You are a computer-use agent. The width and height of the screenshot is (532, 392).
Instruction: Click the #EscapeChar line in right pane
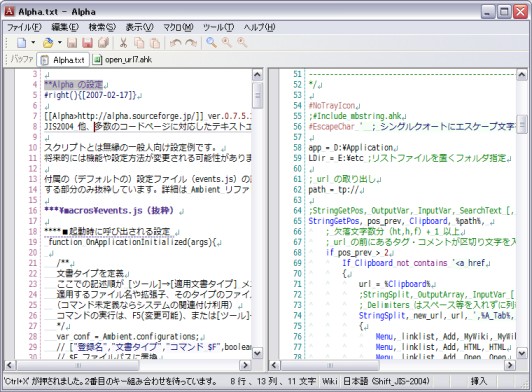pos(412,127)
